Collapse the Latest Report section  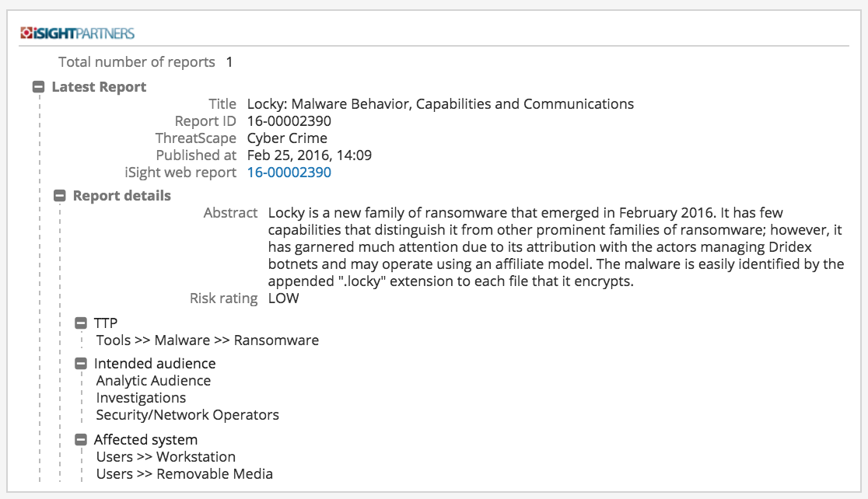(x=39, y=87)
